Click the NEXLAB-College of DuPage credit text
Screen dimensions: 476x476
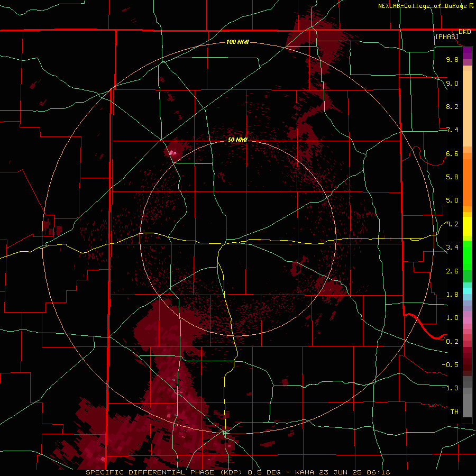pos(423,6)
